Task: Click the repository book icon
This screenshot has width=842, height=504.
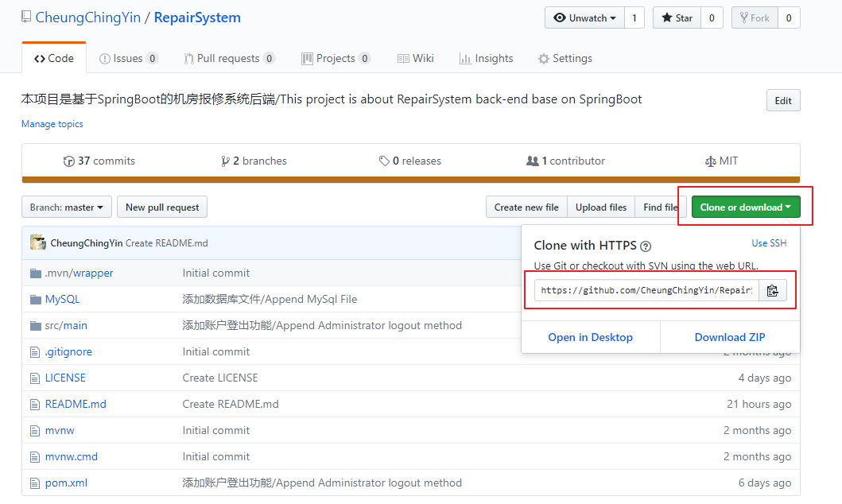Action: pyautogui.click(x=25, y=17)
